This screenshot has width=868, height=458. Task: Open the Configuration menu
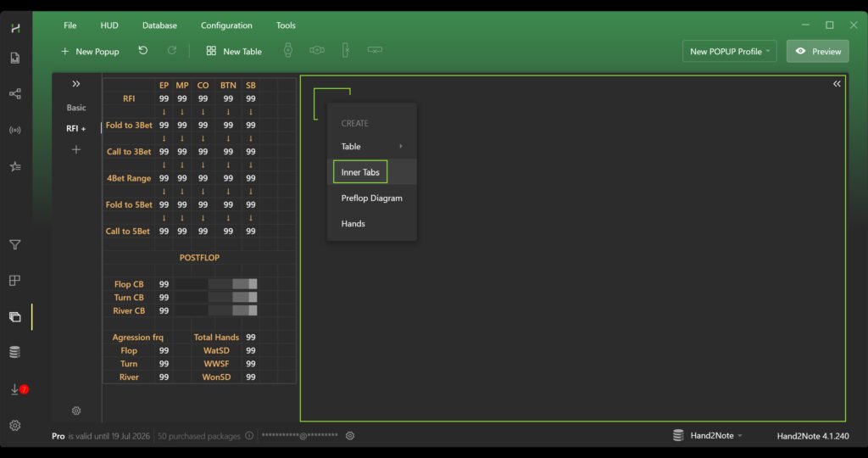226,25
